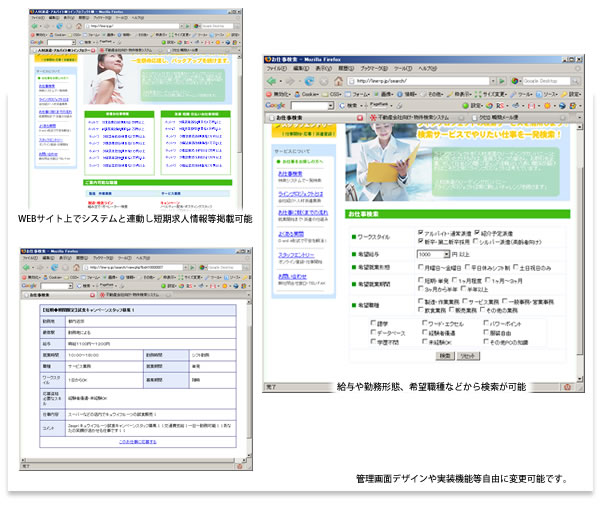Uncheck 紹介予定派遣 checkbox
Image resolution: width=601 pixels, height=507 pixels.
point(477,233)
